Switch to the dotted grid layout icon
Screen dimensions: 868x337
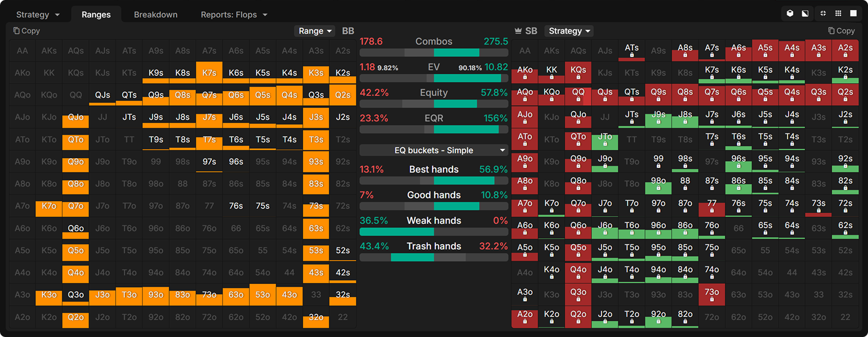coord(838,14)
